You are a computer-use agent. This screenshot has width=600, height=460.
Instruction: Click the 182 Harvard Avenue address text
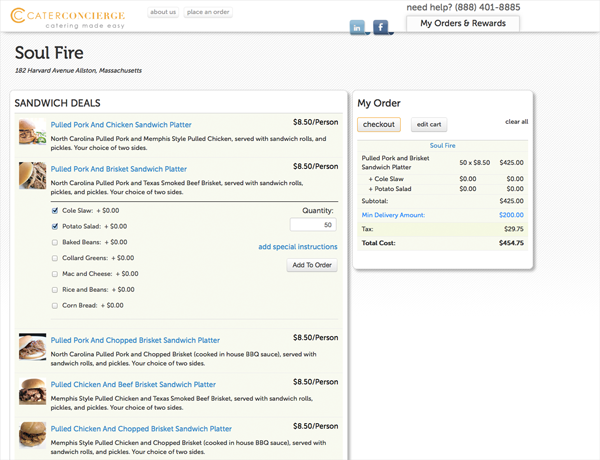[x=78, y=70]
